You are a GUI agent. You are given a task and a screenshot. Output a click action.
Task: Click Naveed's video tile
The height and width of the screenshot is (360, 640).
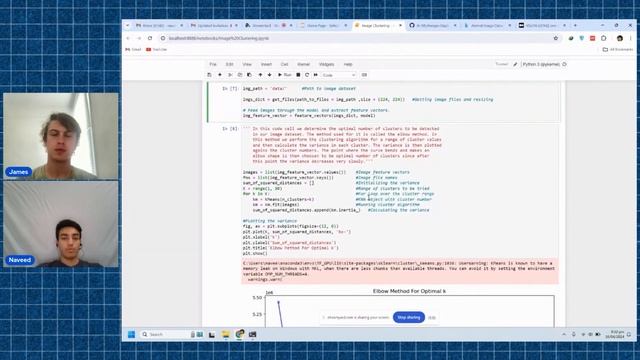click(61, 224)
